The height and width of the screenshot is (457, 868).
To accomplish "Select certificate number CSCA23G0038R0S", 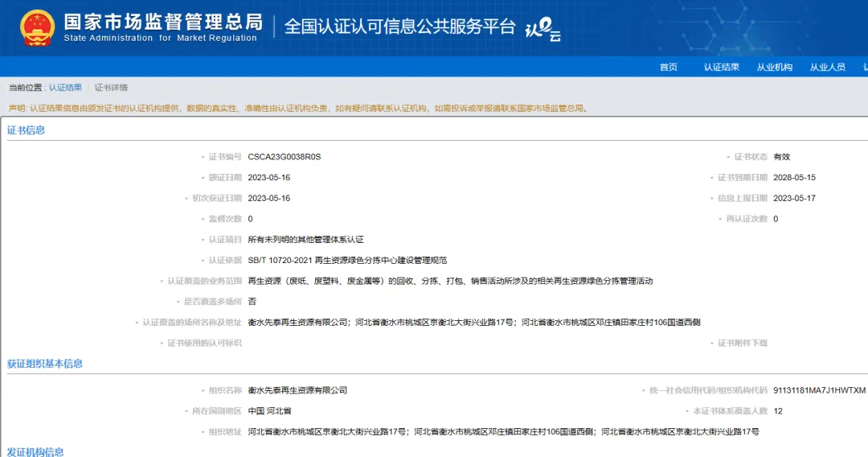I will click(285, 157).
